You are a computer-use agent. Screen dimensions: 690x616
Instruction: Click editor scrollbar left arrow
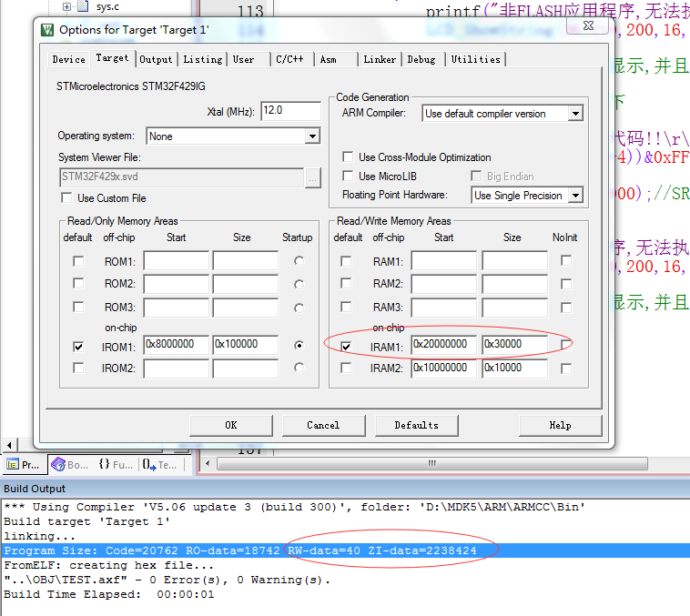(x=208, y=464)
